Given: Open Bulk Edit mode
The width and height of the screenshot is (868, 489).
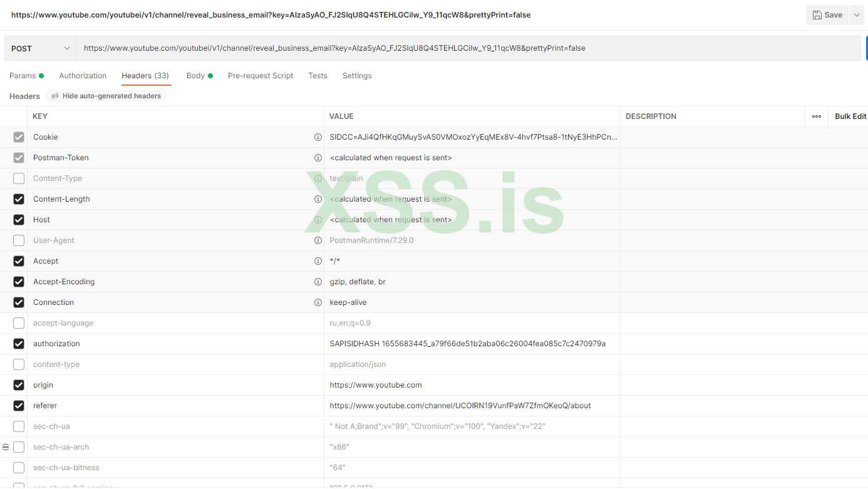Looking at the screenshot, I should click(850, 116).
